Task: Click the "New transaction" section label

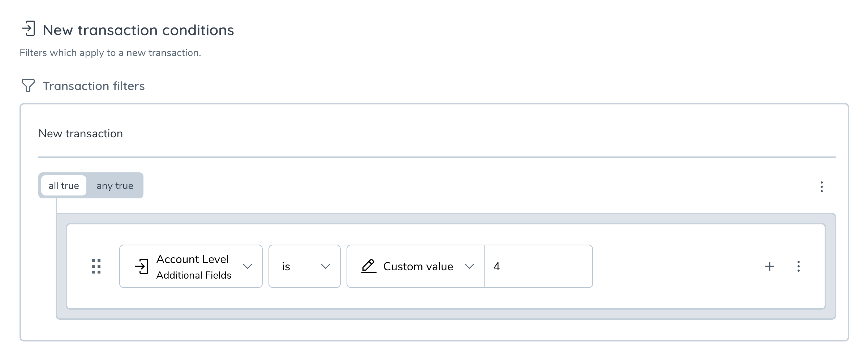Action: click(x=81, y=133)
